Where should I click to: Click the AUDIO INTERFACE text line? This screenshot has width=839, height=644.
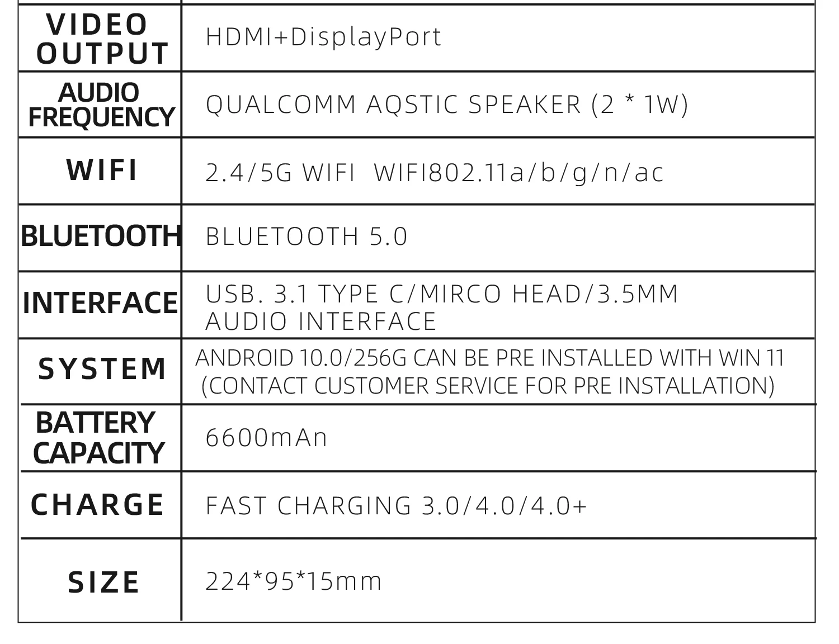coord(320,321)
